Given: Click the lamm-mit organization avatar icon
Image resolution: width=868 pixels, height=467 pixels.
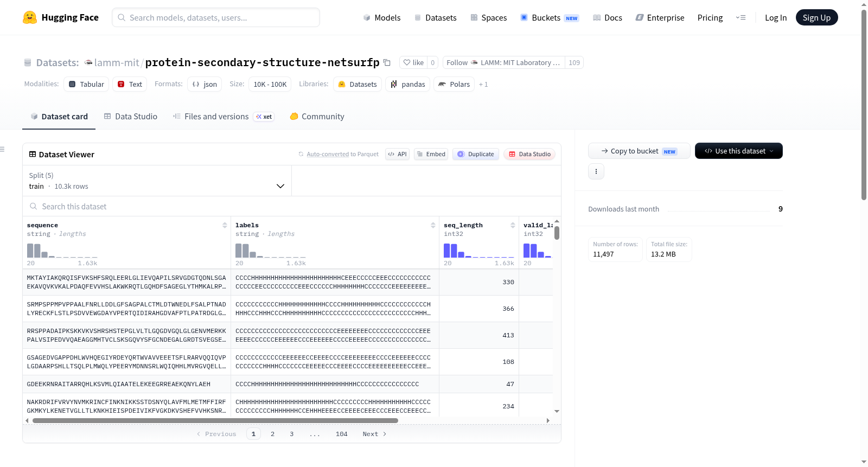Looking at the screenshot, I should (88, 62).
